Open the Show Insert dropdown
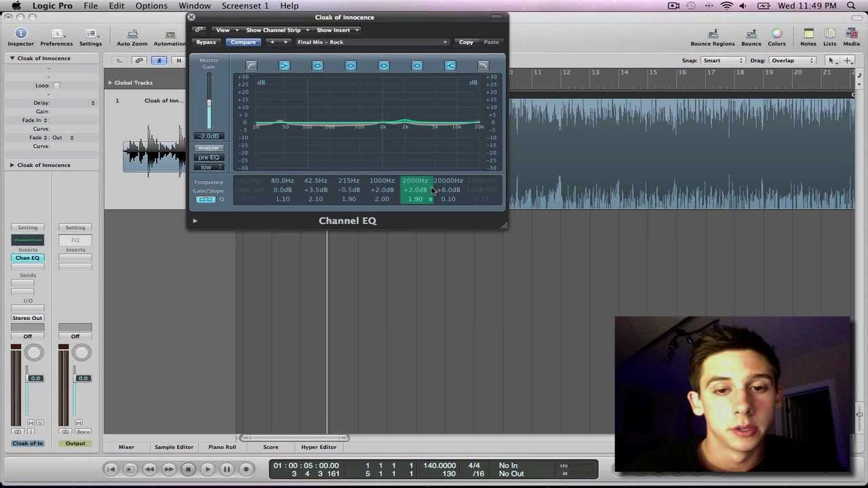 click(x=338, y=30)
